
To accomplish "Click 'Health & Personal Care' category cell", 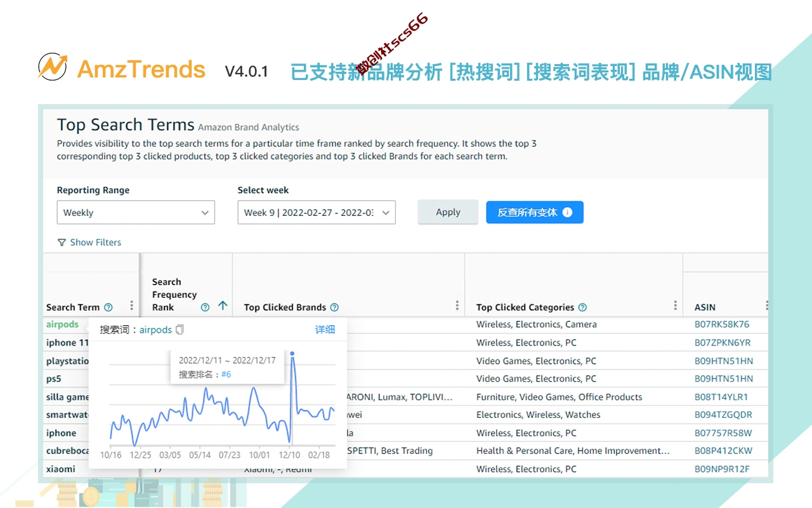I will (x=573, y=451).
